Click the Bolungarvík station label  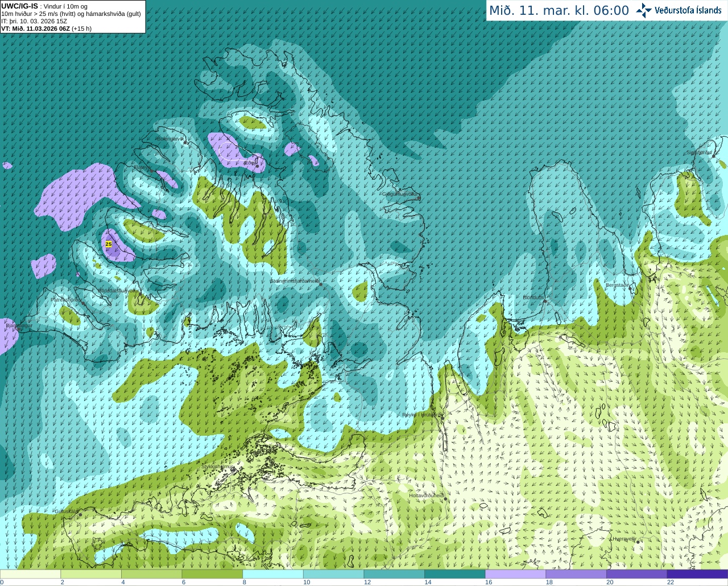tap(171, 139)
